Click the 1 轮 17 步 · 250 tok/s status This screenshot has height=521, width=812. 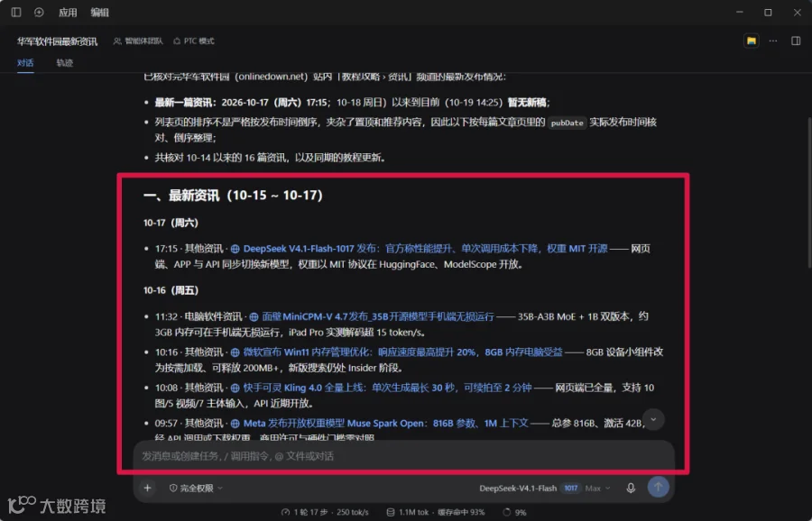[x=325, y=512]
